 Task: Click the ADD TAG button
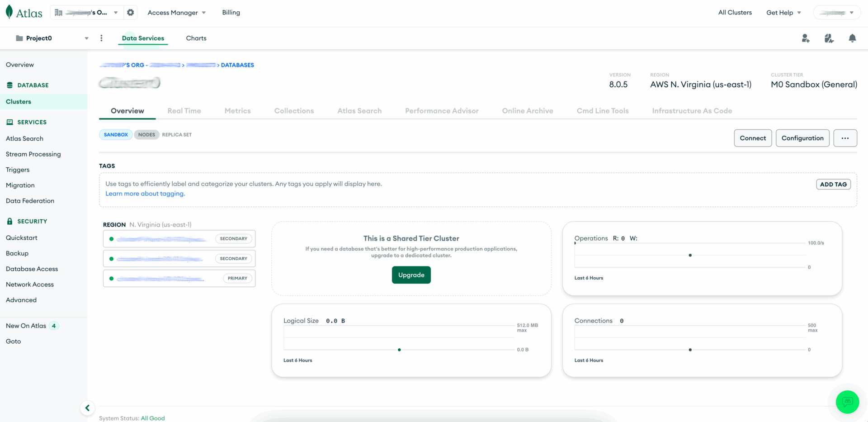click(833, 185)
